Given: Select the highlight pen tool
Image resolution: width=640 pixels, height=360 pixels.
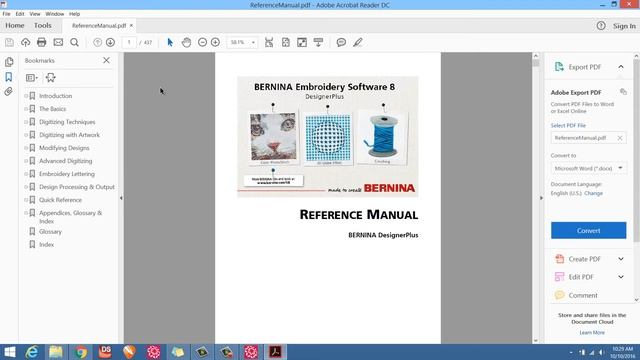Looking at the screenshot, I should 358,42.
